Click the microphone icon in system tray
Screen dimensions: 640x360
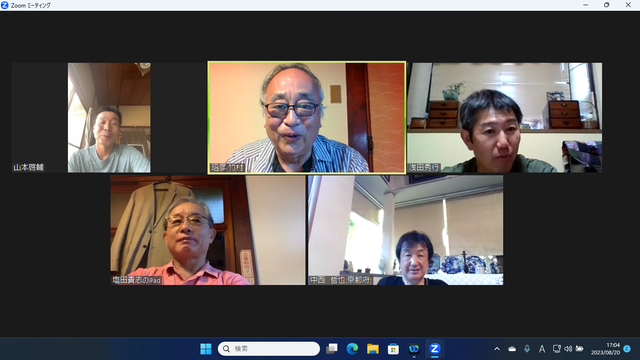pyautogui.click(x=527, y=349)
